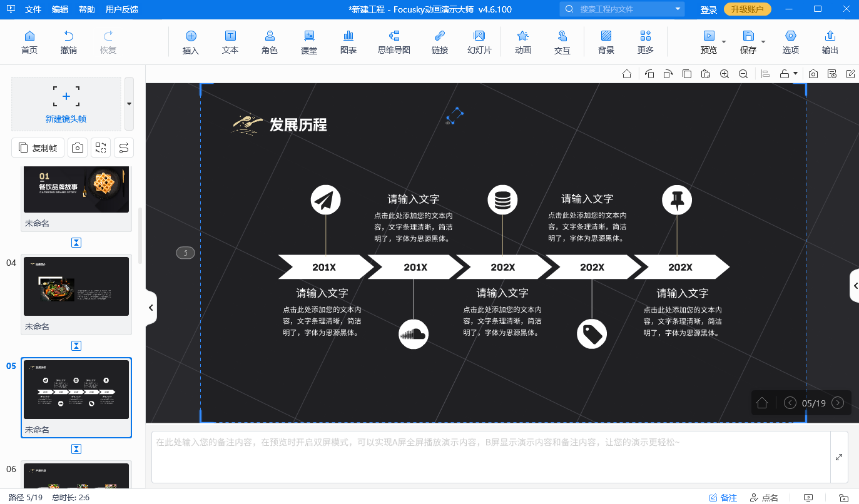Expand the project search dropdown arrow
This screenshot has height=504, width=859.
678,9
